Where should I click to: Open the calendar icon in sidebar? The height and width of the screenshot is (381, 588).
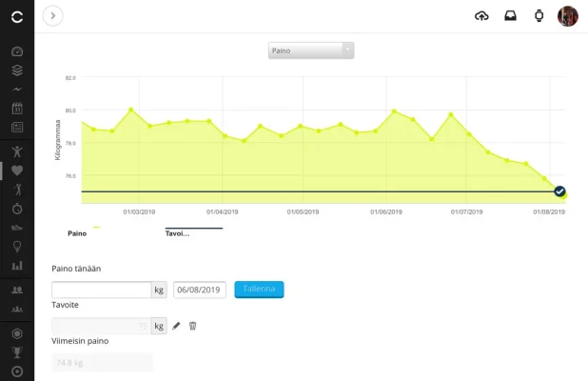[x=17, y=108]
